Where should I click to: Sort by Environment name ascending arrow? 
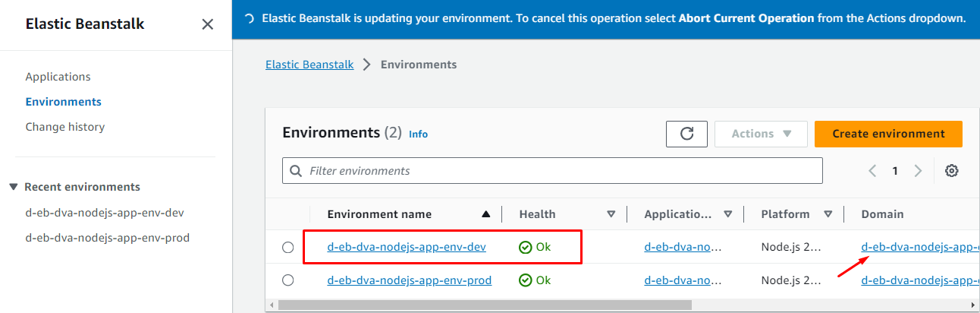pos(486,214)
